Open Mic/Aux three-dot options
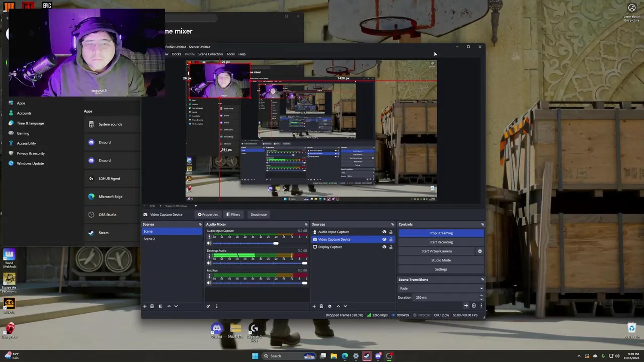 tap(209, 277)
